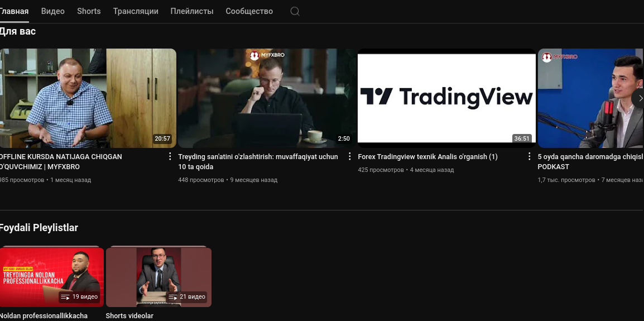The image size is (644, 321).
Task: Open options menu for OFFLINE KURSDA video
Action: pyautogui.click(x=170, y=156)
